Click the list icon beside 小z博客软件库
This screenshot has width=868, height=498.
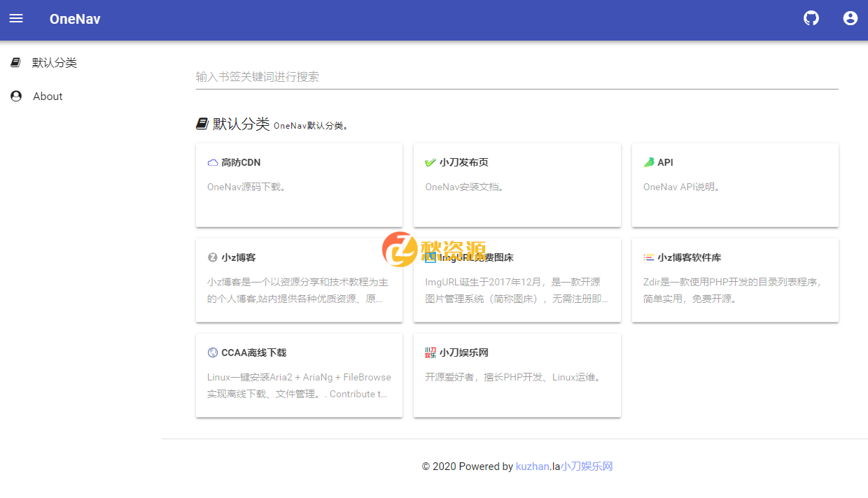pyautogui.click(x=649, y=257)
